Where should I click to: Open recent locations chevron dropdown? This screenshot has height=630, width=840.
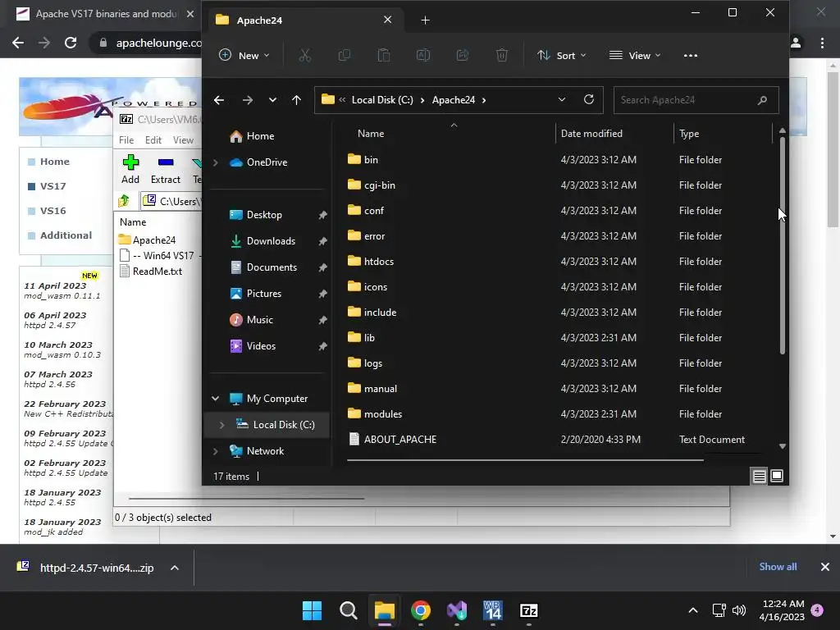click(272, 99)
